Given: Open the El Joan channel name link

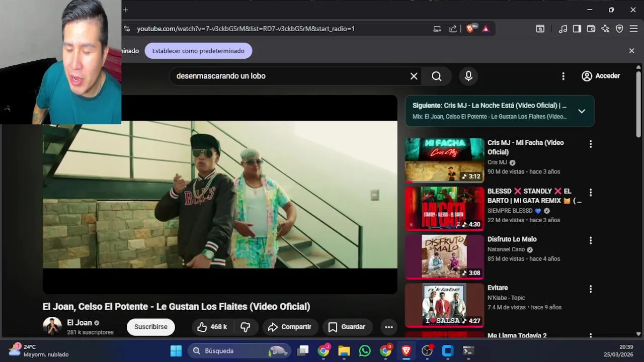Looking at the screenshot, I should coord(79,323).
